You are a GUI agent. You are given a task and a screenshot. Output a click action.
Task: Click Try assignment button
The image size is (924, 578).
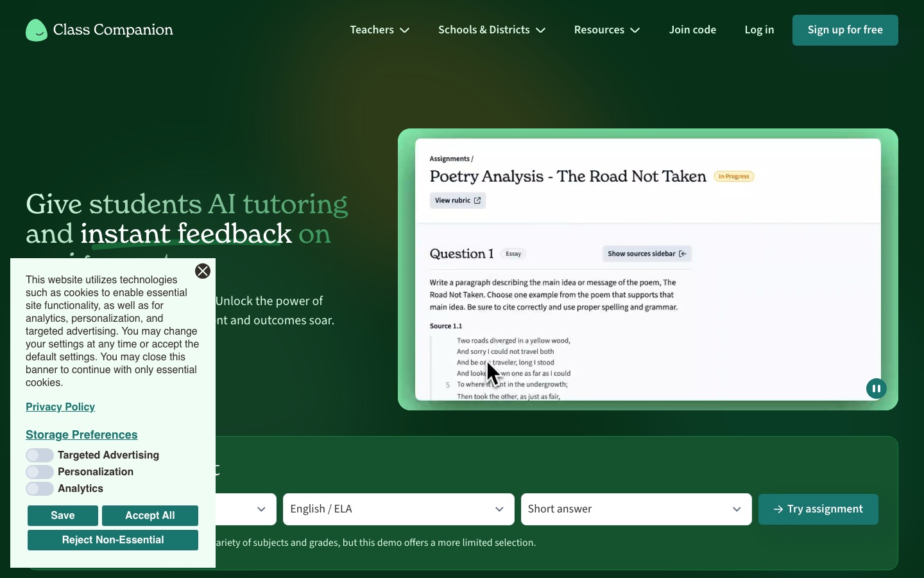pos(818,509)
